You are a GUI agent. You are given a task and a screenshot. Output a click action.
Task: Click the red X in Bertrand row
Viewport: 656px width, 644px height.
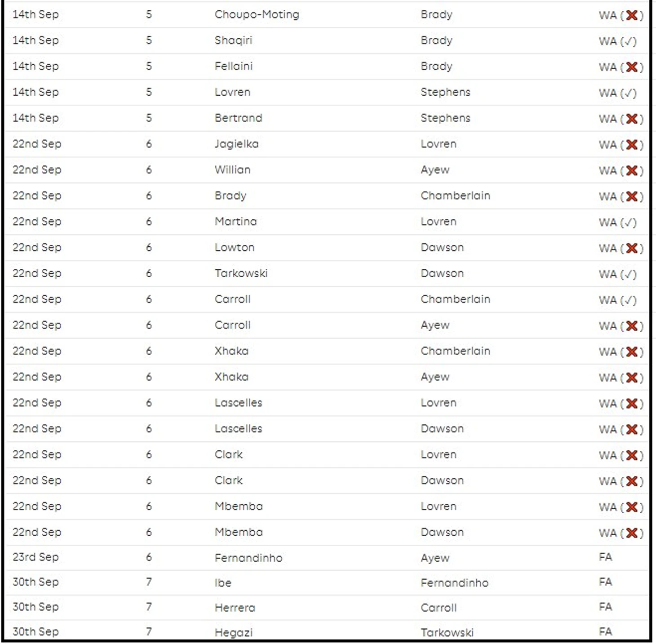[632, 119]
